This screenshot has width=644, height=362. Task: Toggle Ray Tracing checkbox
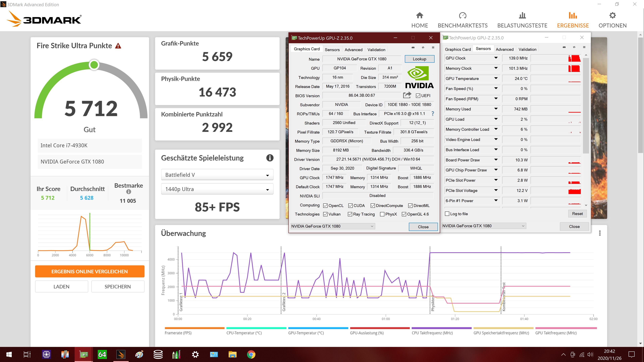350,214
